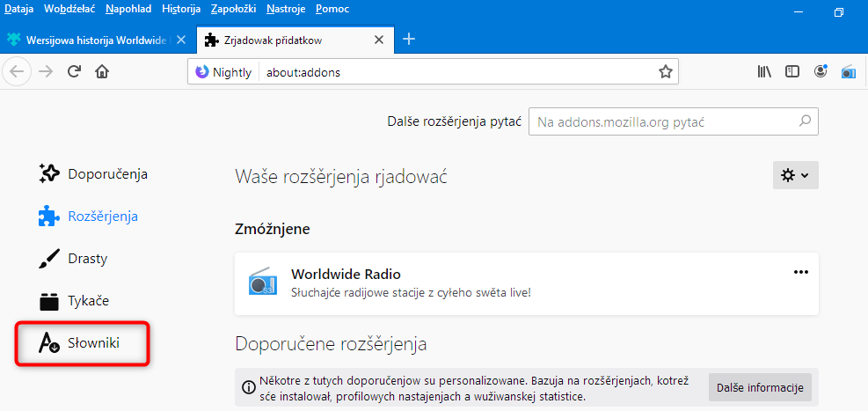The width and height of the screenshot is (868, 411).
Task: Expand the gear tools dropdown
Action: [795, 175]
